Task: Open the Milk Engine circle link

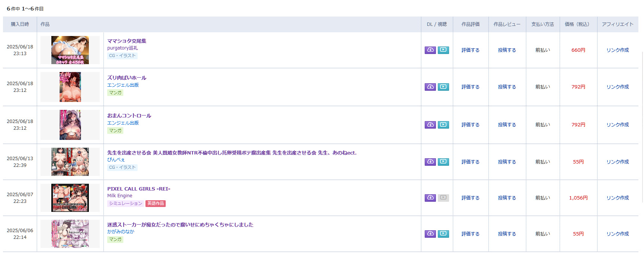Action: (120, 196)
